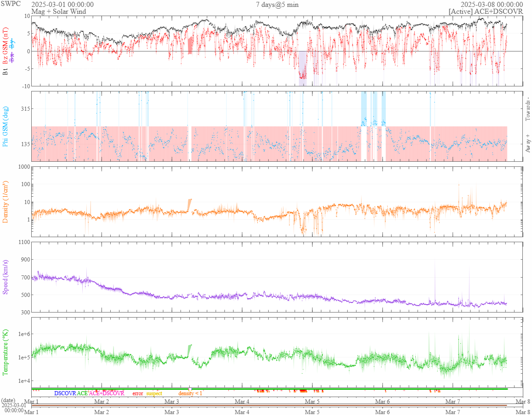Viewport: 532px width, 415px height.
Task: Click the 1e+5 tick on the Temperature panel
Action: [x=24, y=357]
